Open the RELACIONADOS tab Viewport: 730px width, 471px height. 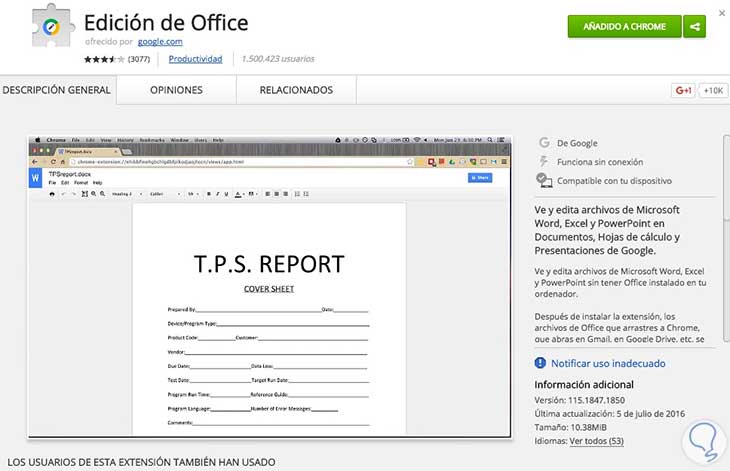pyautogui.click(x=296, y=90)
